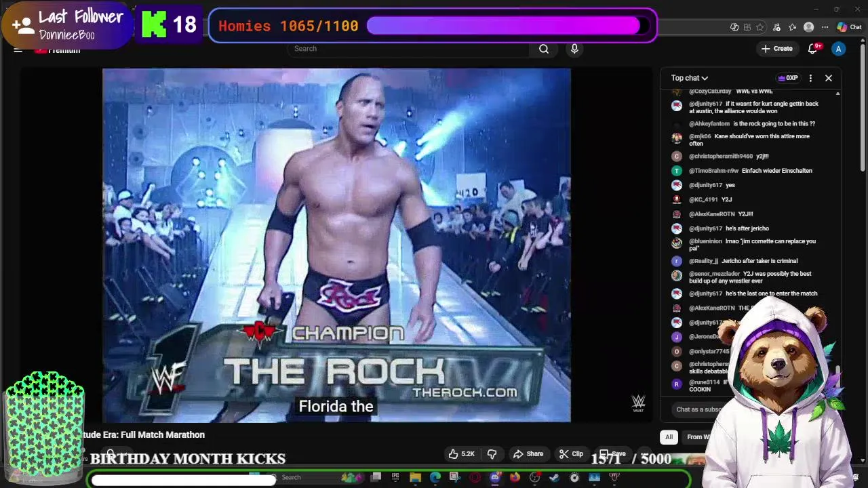Click the 0XP channel points badge

(788, 78)
